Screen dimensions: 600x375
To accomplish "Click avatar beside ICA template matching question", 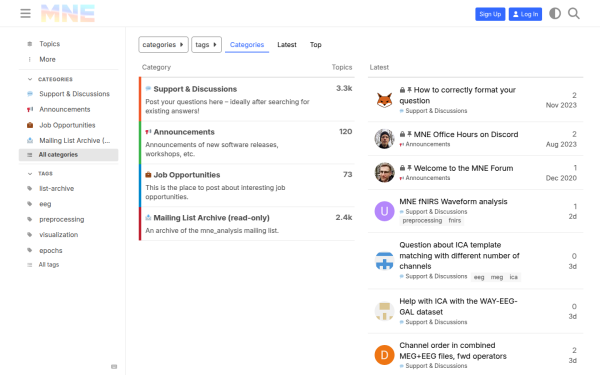I will pos(384,261).
